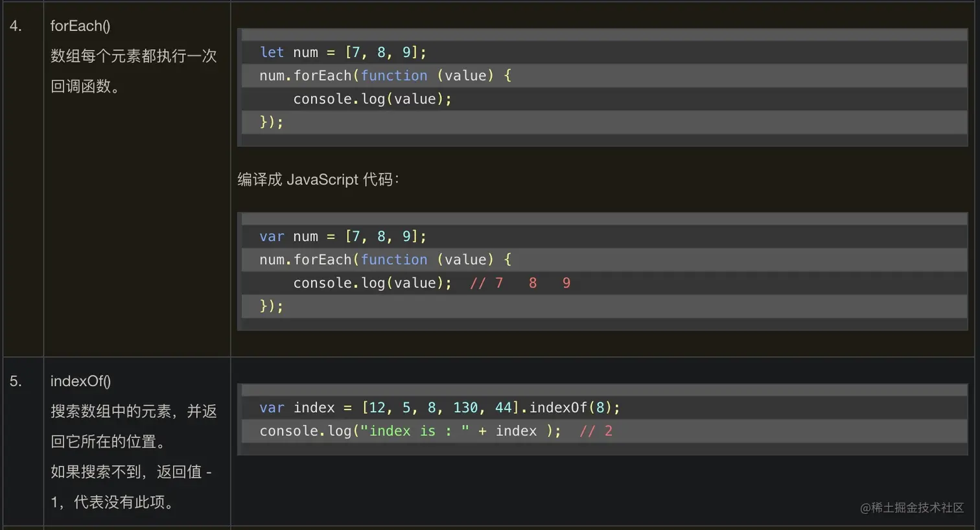Click the console.log("index is : " line
This screenshot has height=530, width=980.
(x=410, y=431)
